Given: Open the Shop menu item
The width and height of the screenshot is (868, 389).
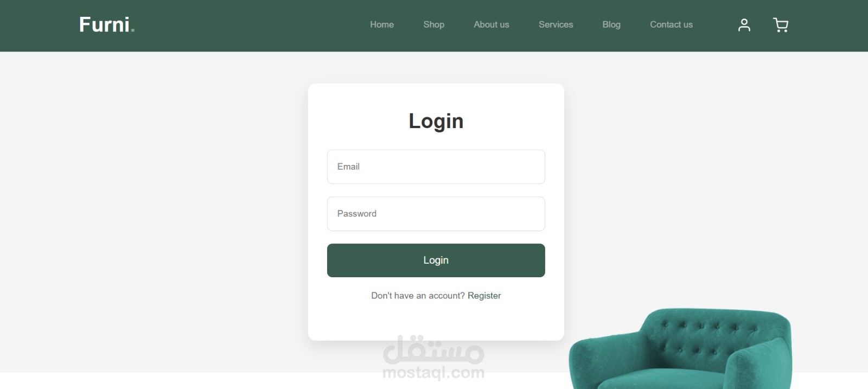Looking at the screenshot, I should click(x=434, y=24).
